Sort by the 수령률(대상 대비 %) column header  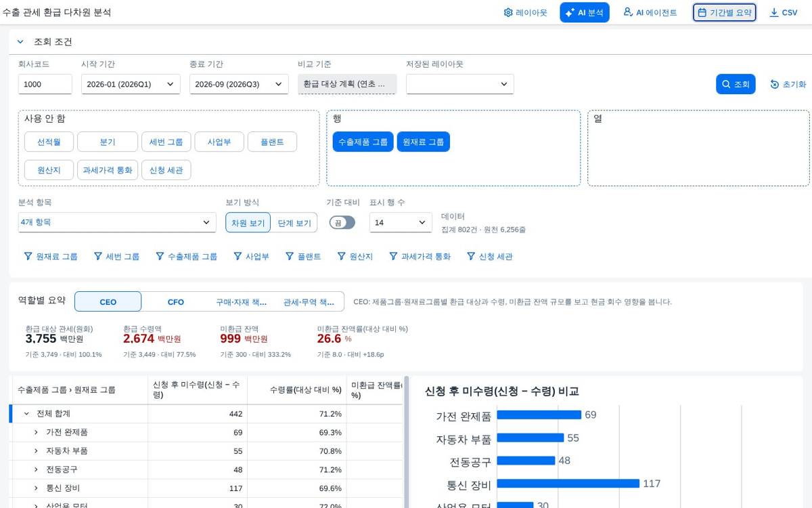click(x=297, y=390)
